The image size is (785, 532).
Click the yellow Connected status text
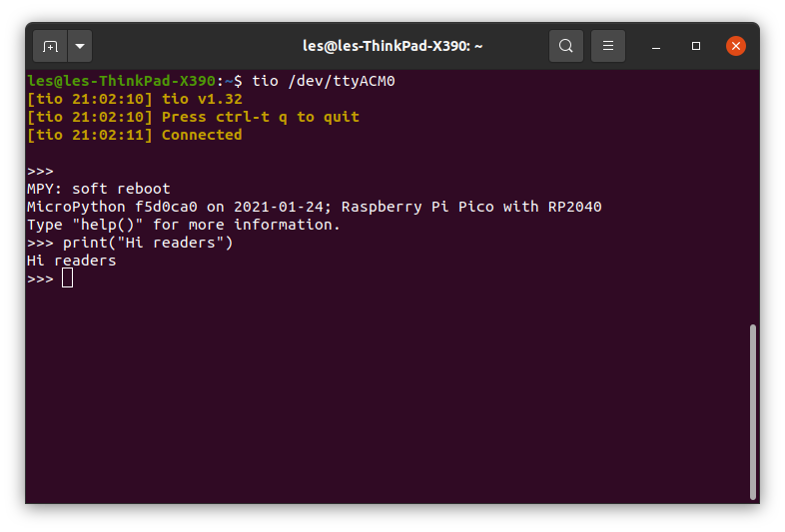click(202, 135)
